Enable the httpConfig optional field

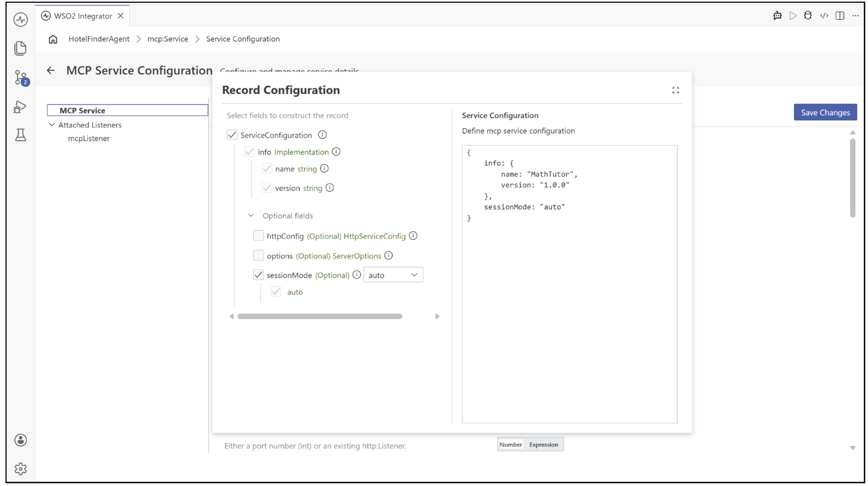tap(258, 236)
